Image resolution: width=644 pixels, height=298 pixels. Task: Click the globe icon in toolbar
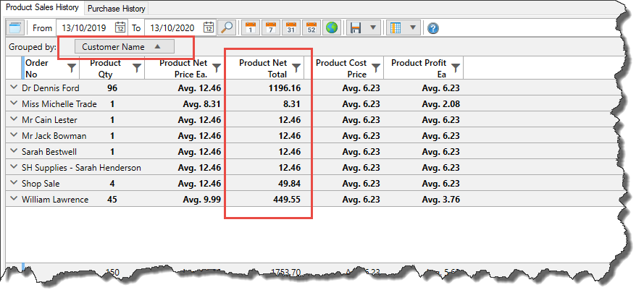click(332, 28)
